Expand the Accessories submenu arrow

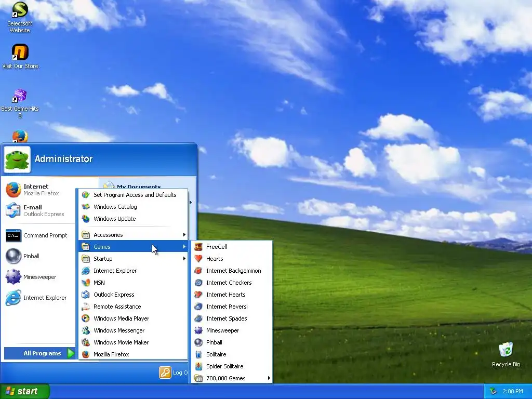click(184, 235)
